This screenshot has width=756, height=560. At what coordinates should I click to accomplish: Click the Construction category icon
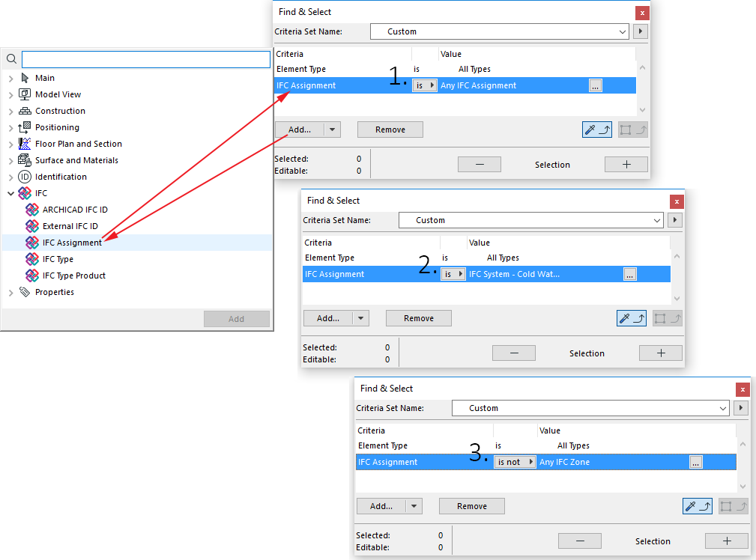point(25,111)
